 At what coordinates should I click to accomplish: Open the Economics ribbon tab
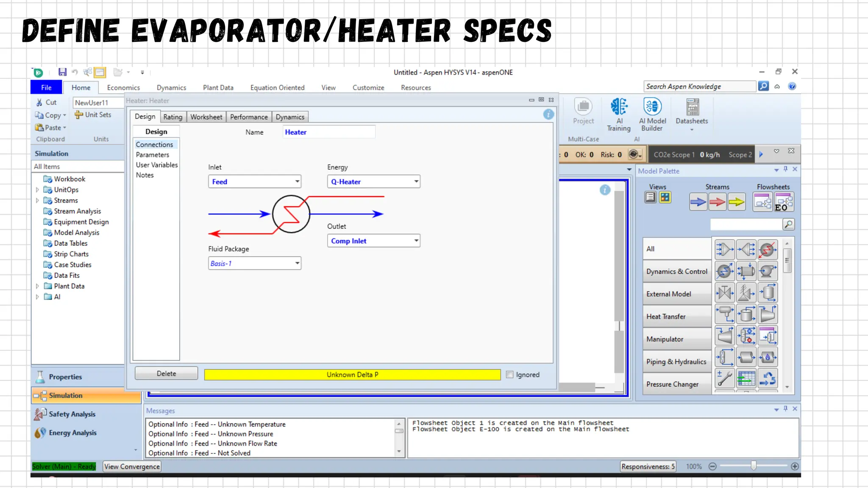[x=123, y=88]
